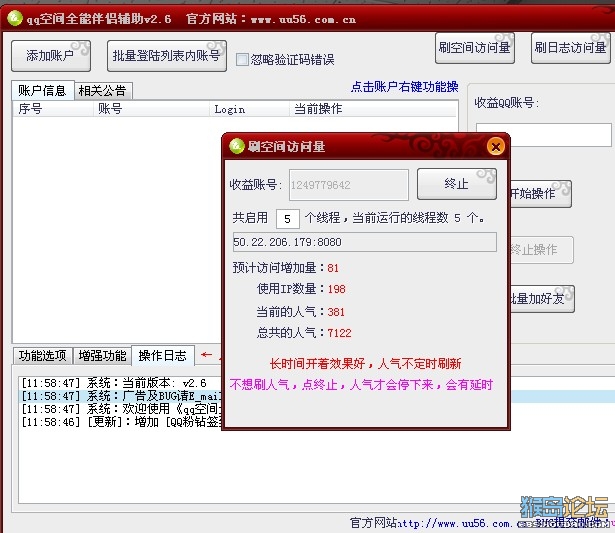Switch to 增强功能 tab

click(102, 355)
